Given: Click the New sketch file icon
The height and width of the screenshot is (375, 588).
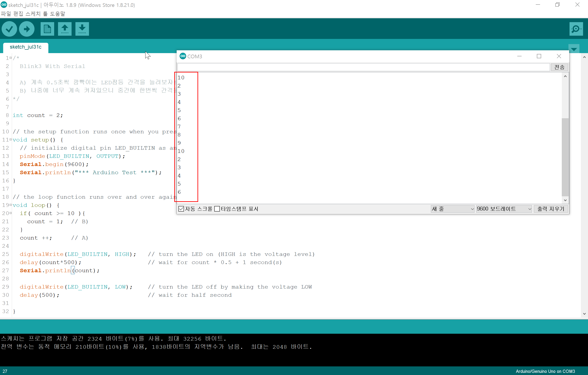Looking at the screenshot, I should (47, 29).
